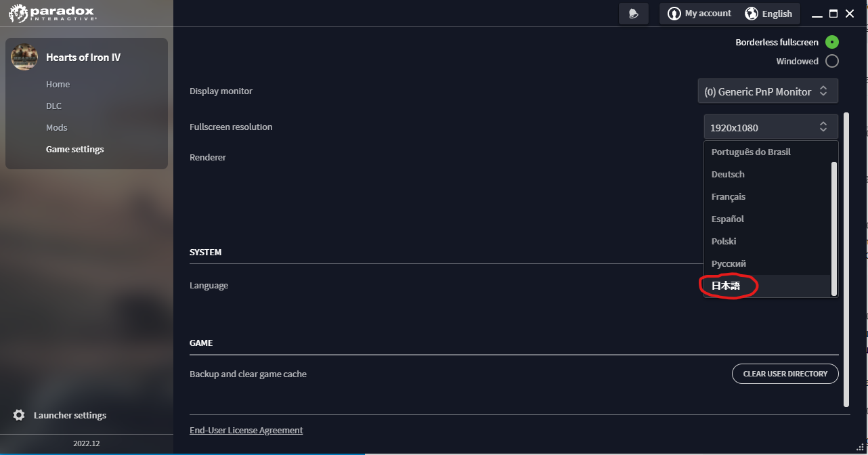Go to the DLC section

coord(53,106)
